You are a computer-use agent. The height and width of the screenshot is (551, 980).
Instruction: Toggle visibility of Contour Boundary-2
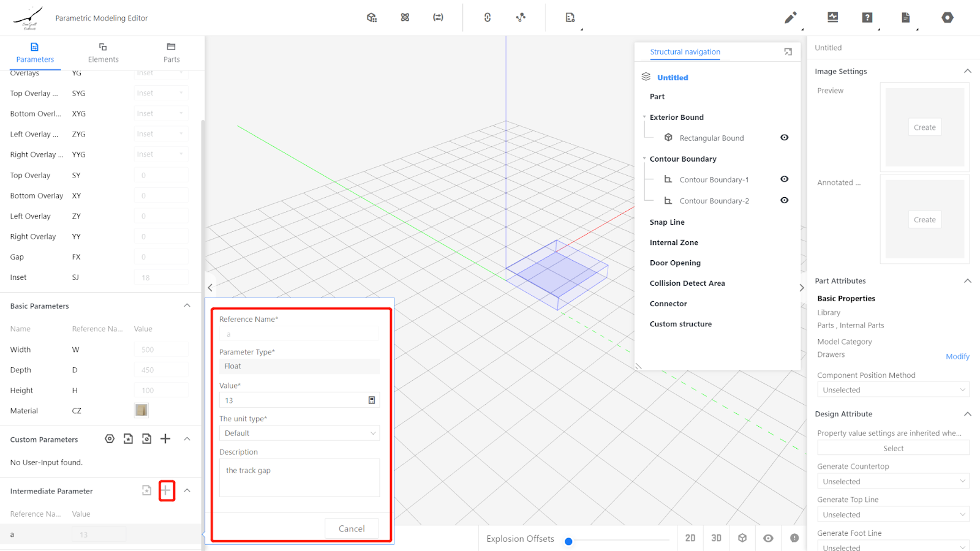[x=784, y=200]
